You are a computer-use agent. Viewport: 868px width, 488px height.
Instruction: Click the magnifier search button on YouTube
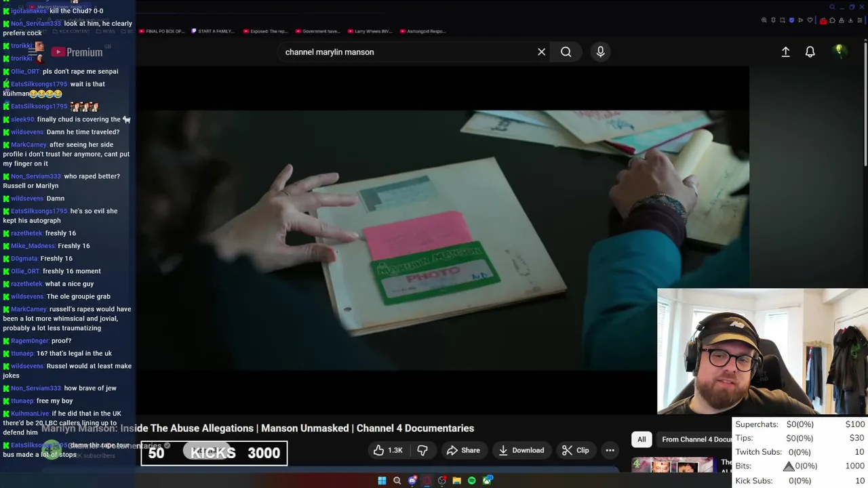(x=566, y=52)
